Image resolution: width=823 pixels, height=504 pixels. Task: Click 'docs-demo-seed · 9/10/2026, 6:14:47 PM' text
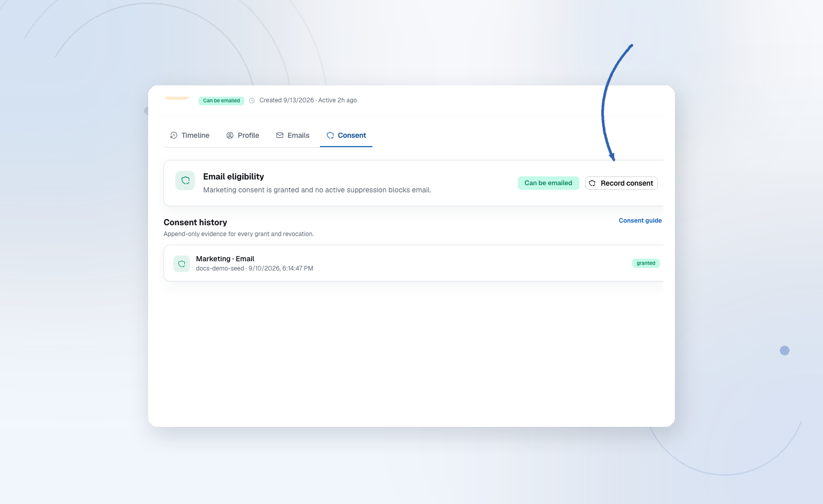(x=255, y=268)
